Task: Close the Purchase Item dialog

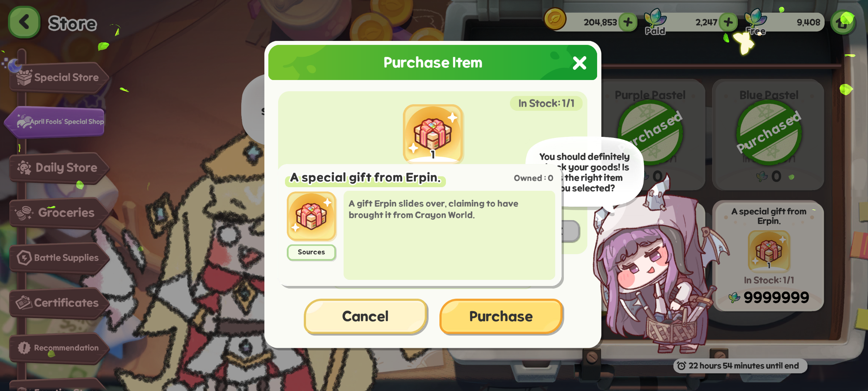Action: [579, 63]
